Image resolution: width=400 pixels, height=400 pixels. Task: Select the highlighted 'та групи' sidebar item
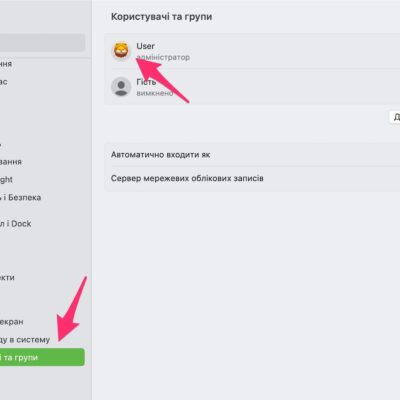tap(42, 357)
